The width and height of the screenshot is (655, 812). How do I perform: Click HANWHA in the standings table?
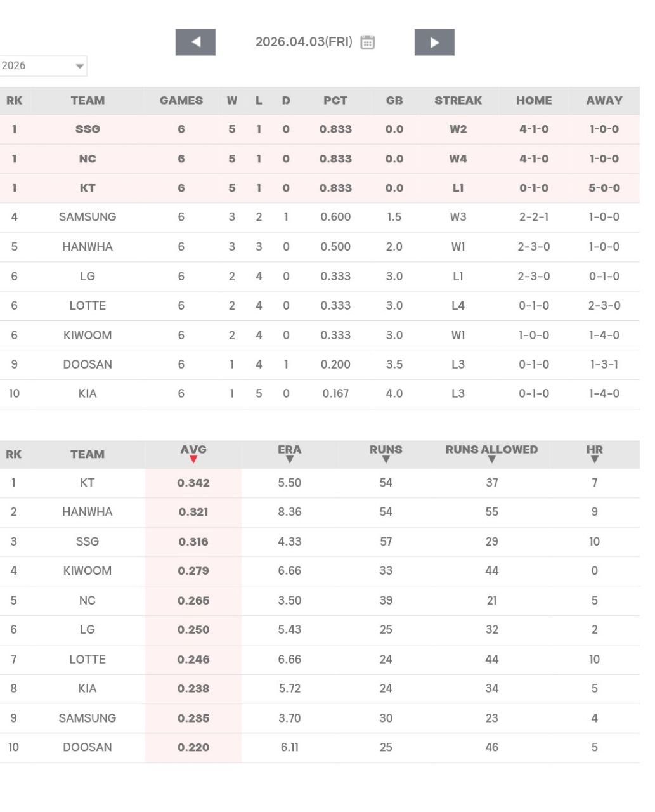[88, 247]
